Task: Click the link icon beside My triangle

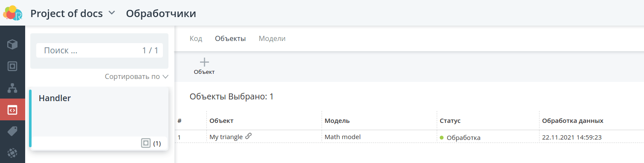Action: coord(248,137)
